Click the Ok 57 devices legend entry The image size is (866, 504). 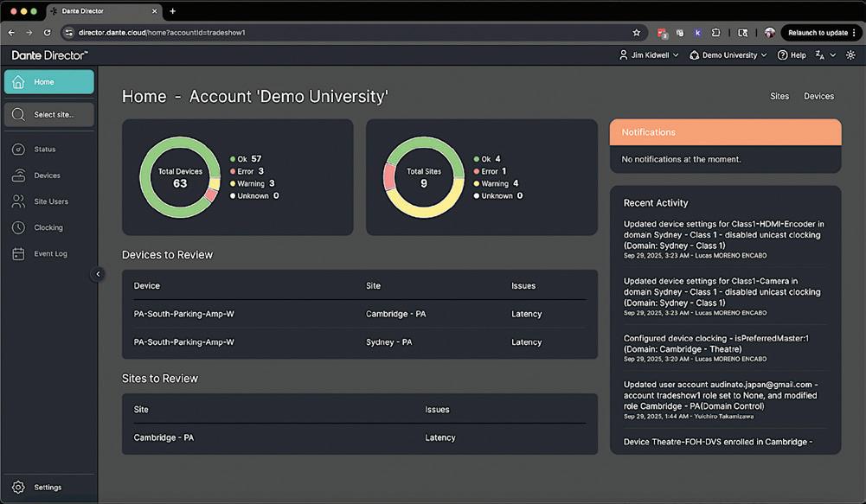pos(246,159)
